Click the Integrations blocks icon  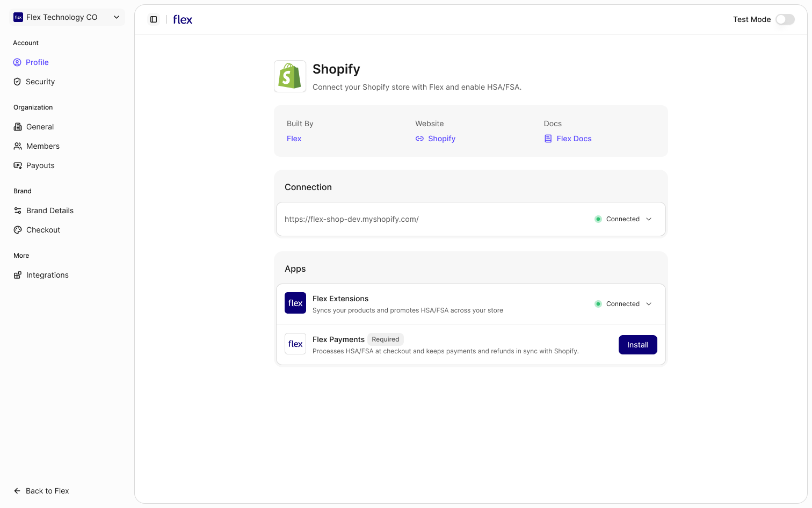point(18,275)
